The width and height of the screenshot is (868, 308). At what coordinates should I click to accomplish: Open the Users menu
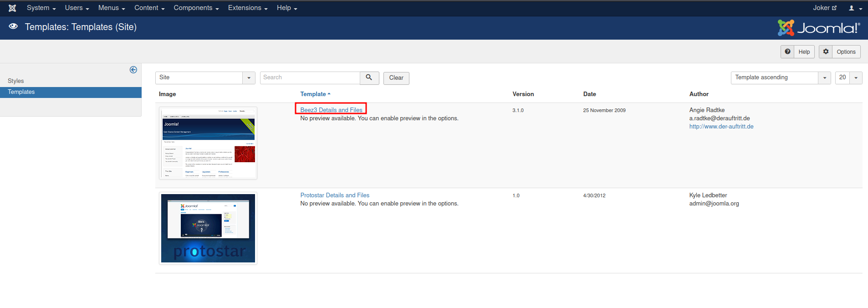point(77,8)
